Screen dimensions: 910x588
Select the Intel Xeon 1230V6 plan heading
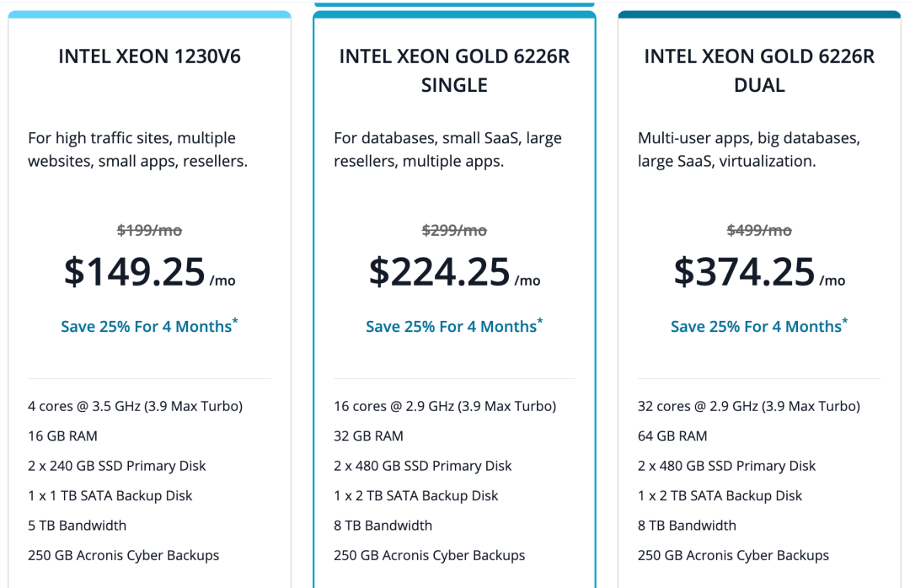149,56
